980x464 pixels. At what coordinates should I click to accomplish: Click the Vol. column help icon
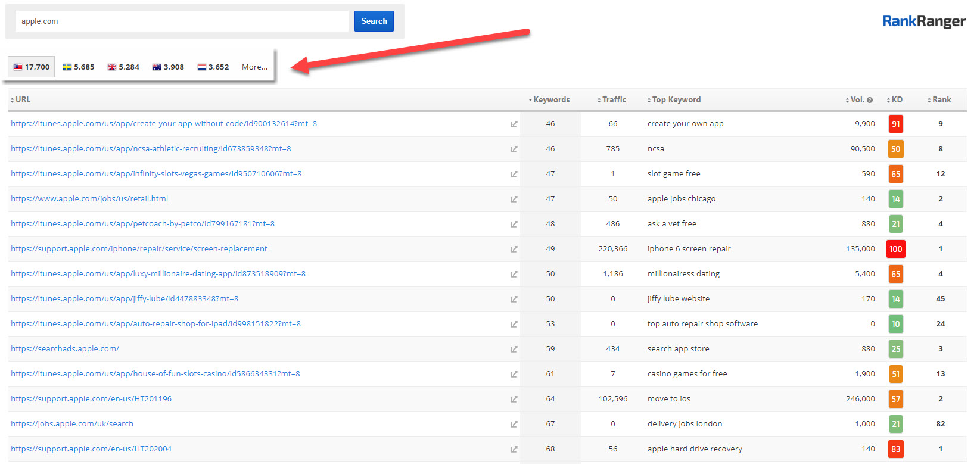(870, 100)
